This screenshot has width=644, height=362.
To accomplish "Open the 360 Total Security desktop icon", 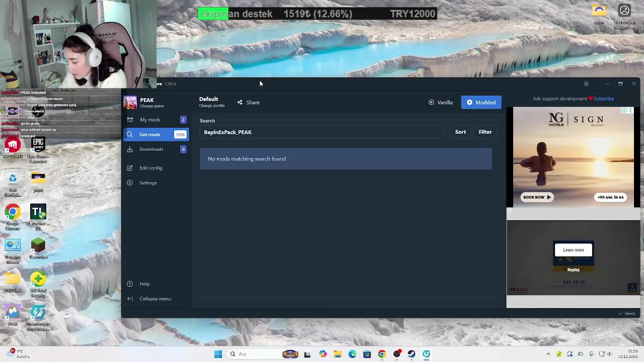I will [x=38, y=285].
